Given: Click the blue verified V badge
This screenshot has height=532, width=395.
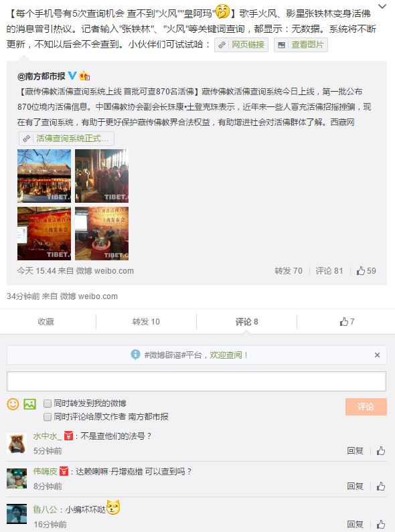Looking at the screenshot, I should coord(72,76).
